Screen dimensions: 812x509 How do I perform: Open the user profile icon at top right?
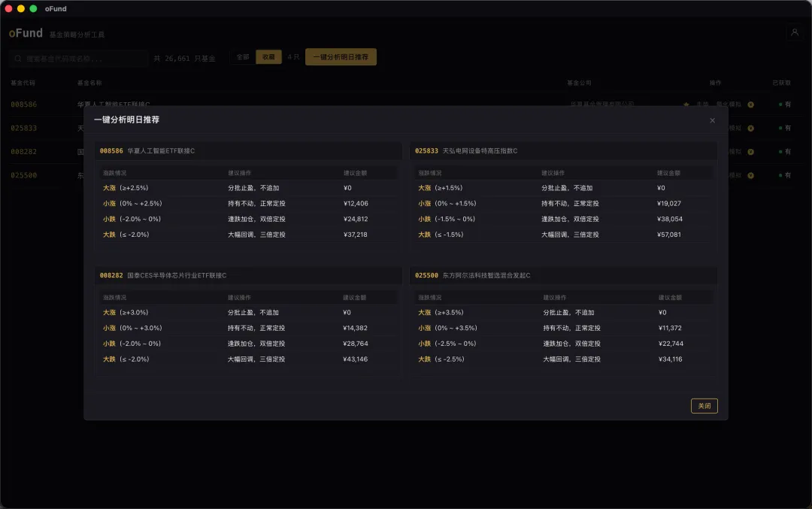(x=795, y=32)
